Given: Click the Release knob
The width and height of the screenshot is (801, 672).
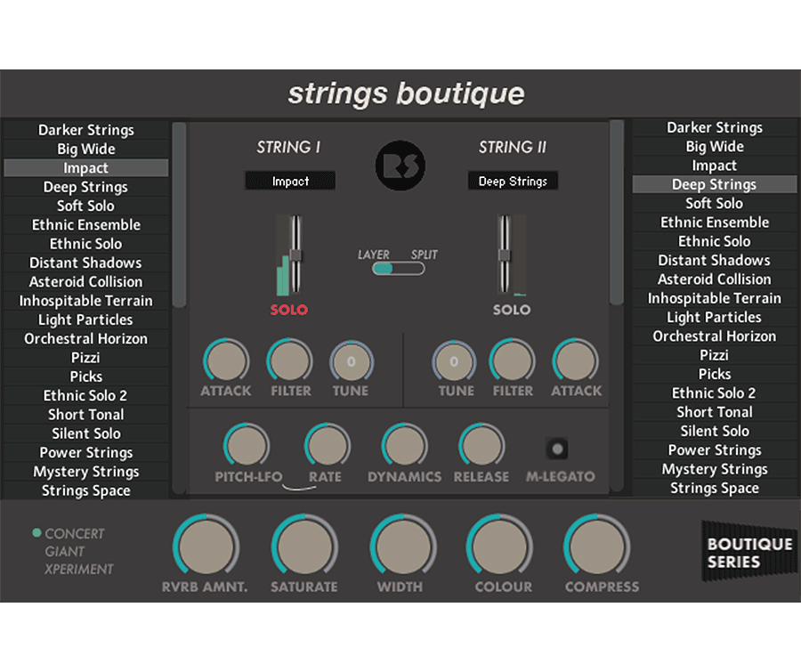Looking at the screenshot, I should click(481, 446).
